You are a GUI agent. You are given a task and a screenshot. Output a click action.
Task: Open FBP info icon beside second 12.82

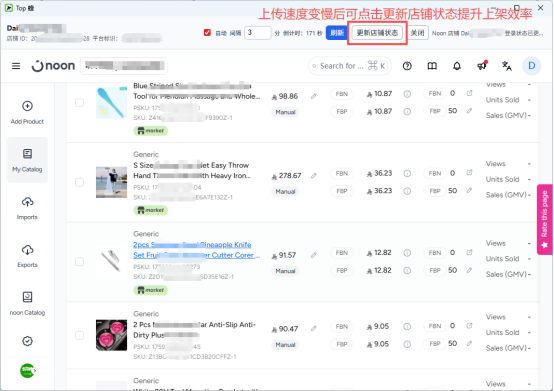407,271
